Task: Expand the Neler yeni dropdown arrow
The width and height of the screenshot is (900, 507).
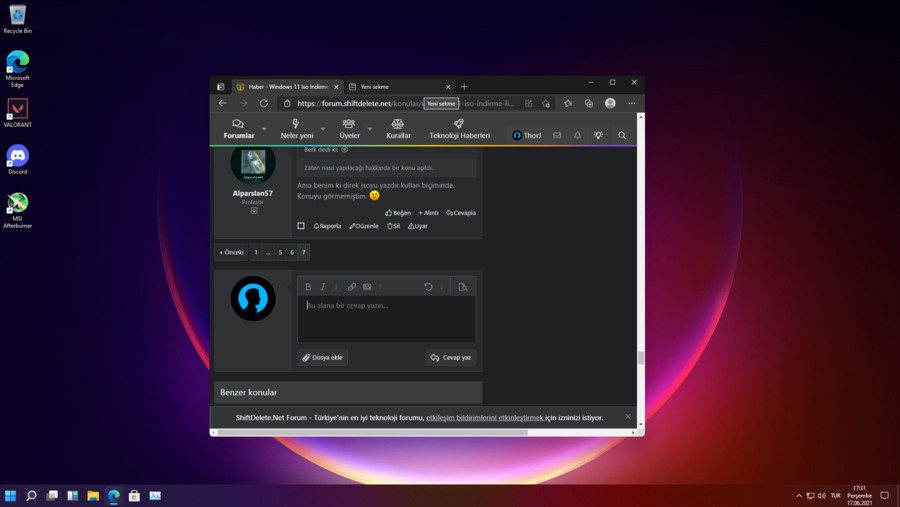Action: [x=323, y=129]
